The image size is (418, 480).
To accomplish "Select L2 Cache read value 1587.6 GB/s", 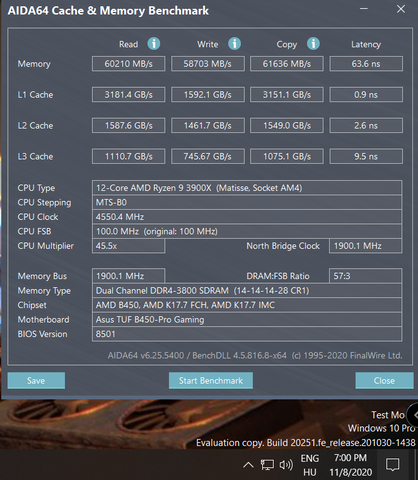I will click(x=129, y=125).
